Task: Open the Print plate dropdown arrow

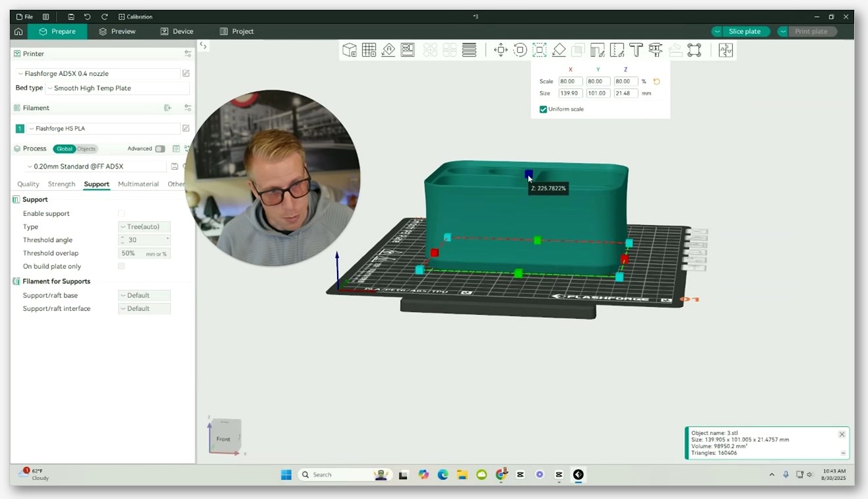Action: tap(783, 32)
